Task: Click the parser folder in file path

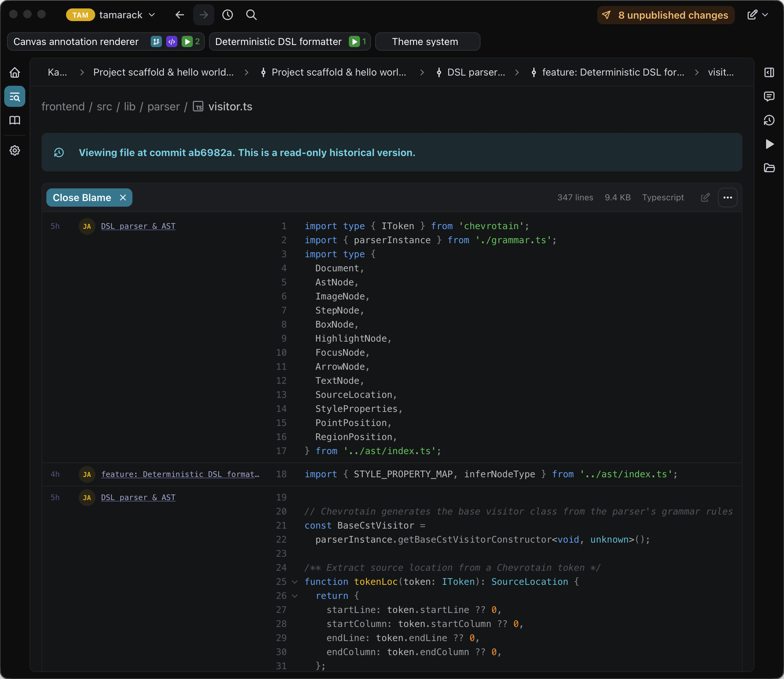Action: pos(163,106)
